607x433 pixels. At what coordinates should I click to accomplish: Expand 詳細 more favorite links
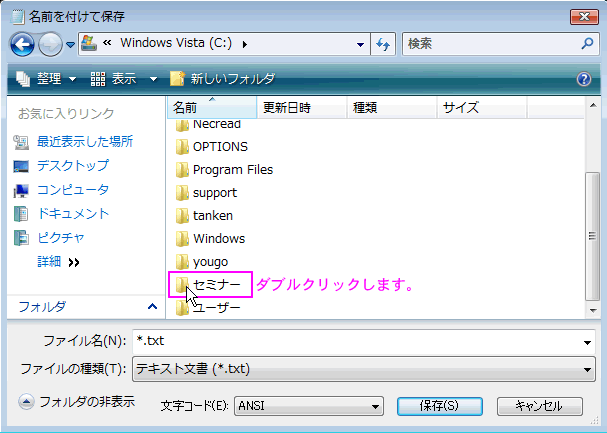(x=58, y=262)
